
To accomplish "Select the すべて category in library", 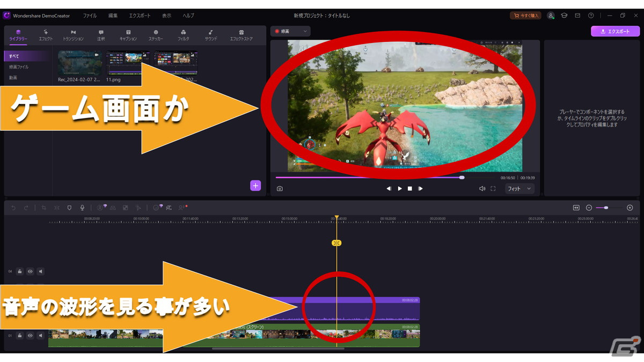I will (27, 56).
